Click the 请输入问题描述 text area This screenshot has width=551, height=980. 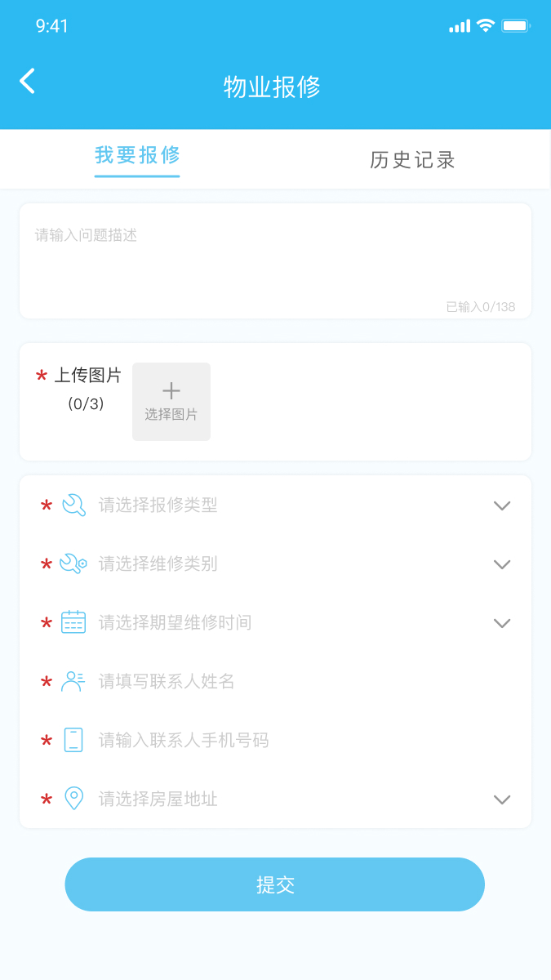pos(275,260)
